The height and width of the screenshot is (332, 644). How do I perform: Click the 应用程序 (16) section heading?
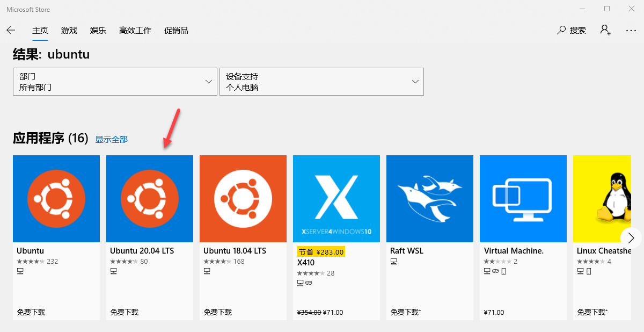tap(50, 139)
